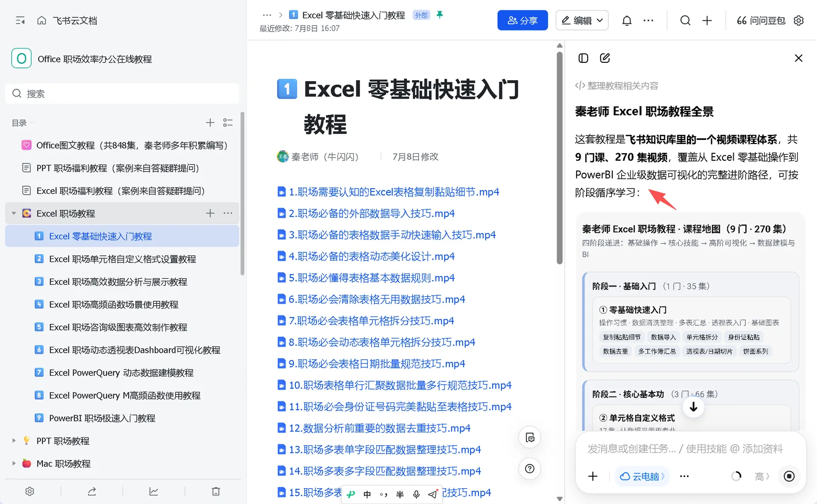
Task: Stop generation with the stop button
Action: [x=789, y=476]
